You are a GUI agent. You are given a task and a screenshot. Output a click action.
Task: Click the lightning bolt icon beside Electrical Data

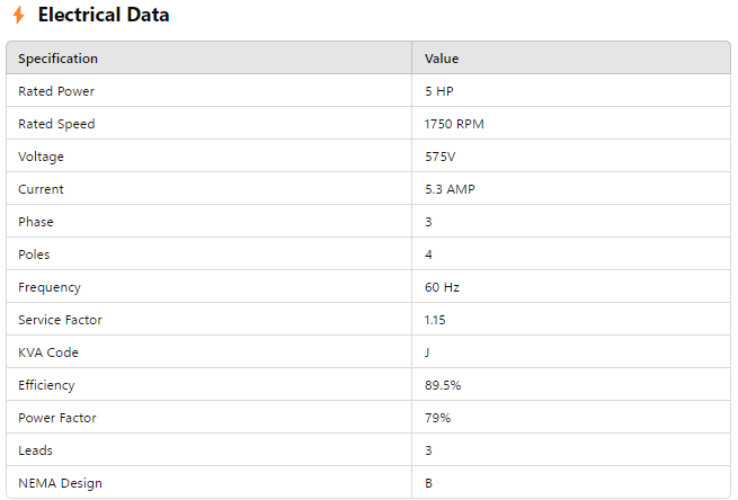pyautogui.click(x=18, y=16)
